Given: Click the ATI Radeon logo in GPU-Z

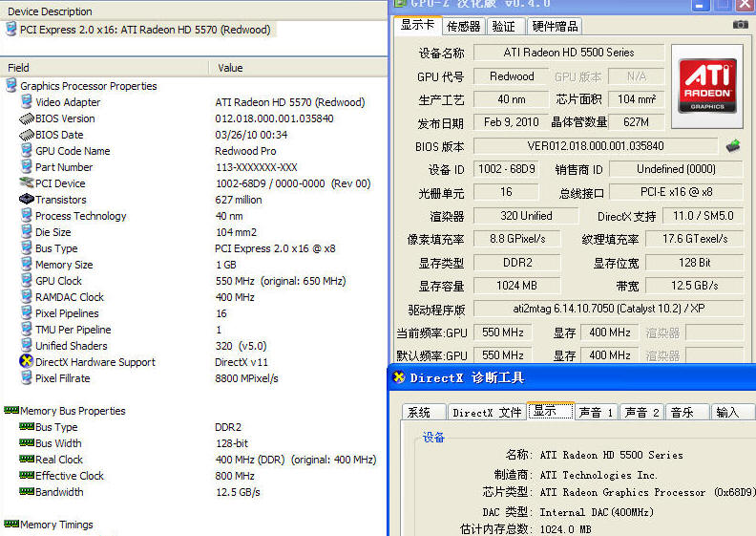Looking at the screenshot, I should (707, 86).
